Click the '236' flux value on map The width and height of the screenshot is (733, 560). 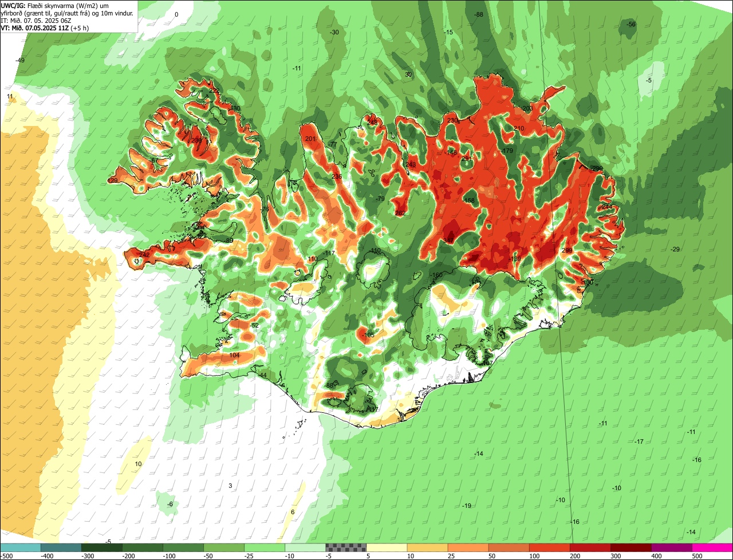tap(337, 176)
